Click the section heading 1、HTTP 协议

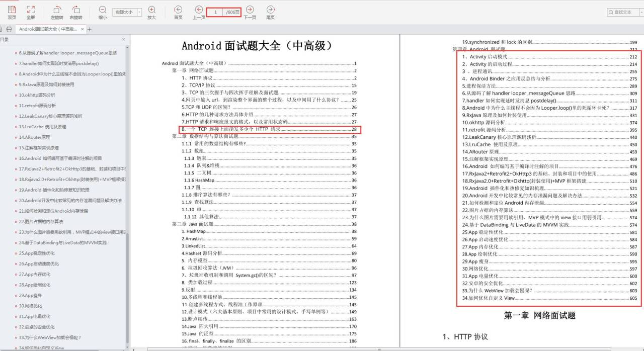tap(465, 336)
